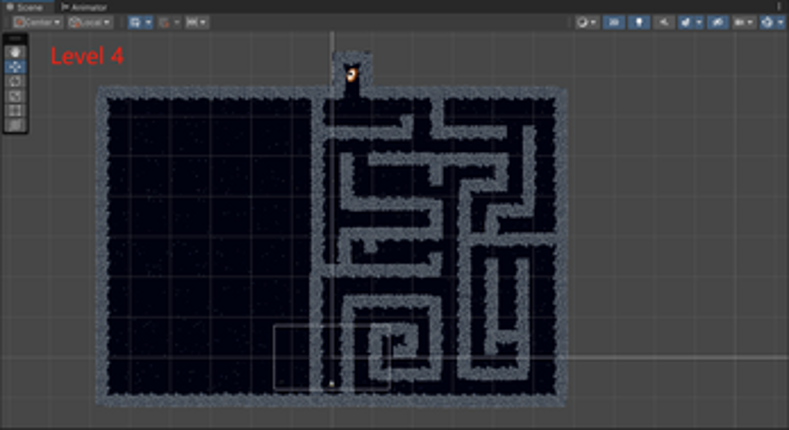Screen dimensions: 789x430
Task: Toggle scene grid visibility
Action: pyautogui.click(x=135, y=23)
